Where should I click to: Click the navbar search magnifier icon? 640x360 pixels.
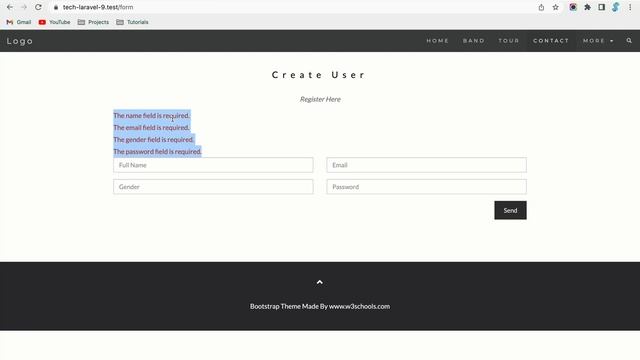(629, 41)
